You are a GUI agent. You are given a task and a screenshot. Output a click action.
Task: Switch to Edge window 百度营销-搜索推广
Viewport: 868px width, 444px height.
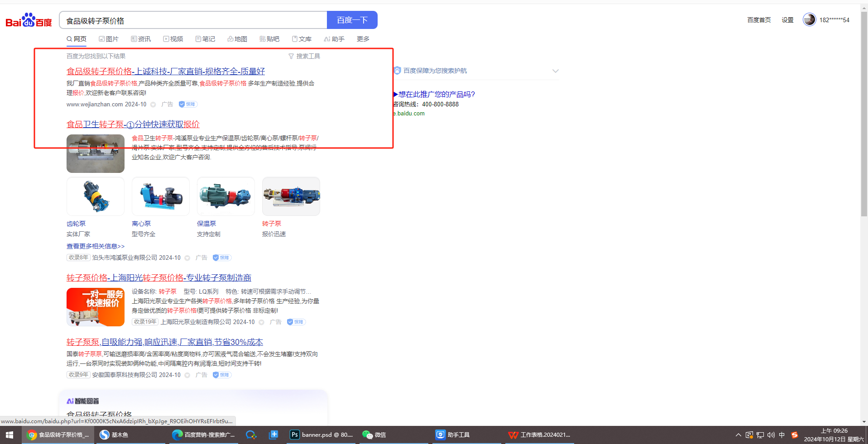tap(203, 435)
